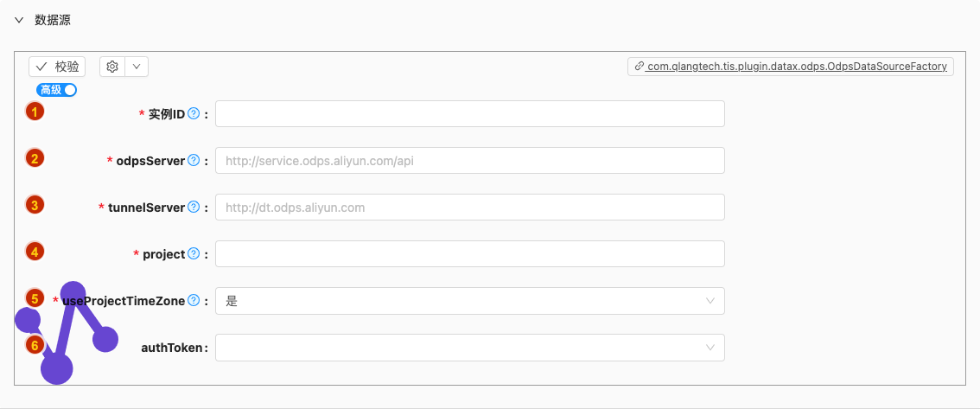Focus the 实例ID input field
This screenshot has width=980, height=409.
[x=470, y=114]
